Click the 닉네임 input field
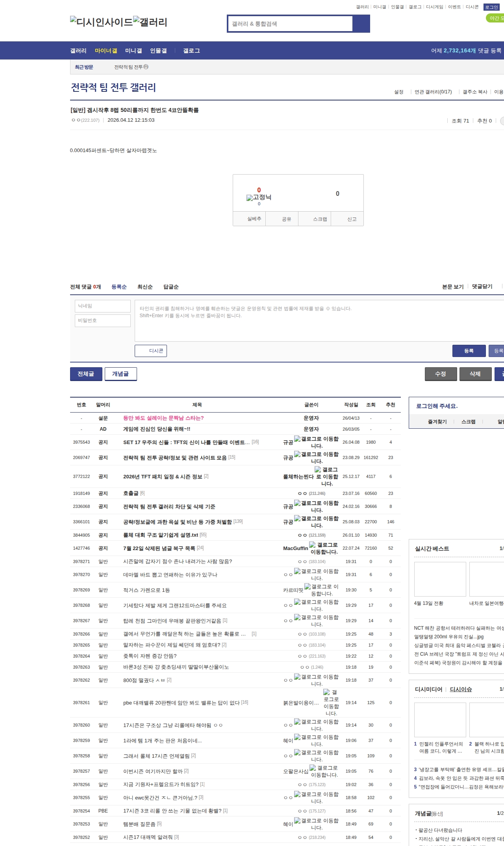 103,306
